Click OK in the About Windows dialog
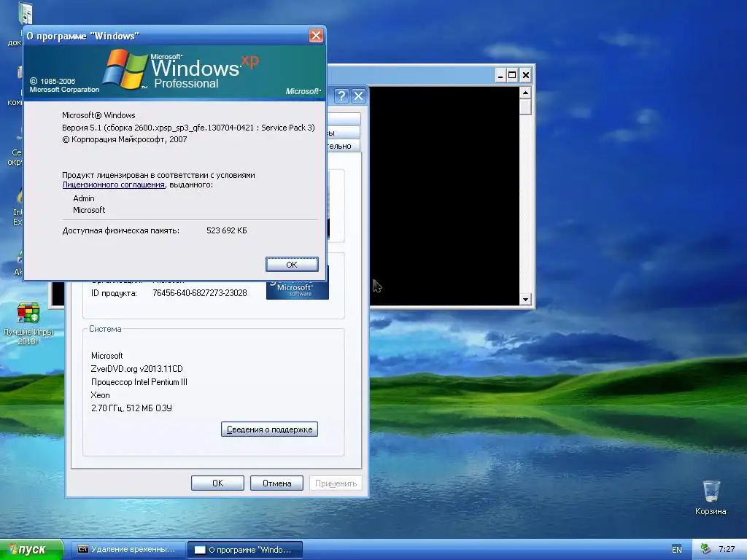Viewport: 747px width, 560px height. pyautogui.click(x=292, y=264)
